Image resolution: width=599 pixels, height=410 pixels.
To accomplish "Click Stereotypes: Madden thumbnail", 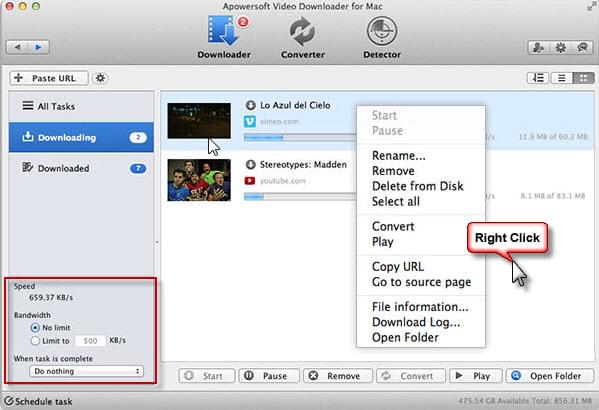I will pyautogui.click(x=199, y=180).
